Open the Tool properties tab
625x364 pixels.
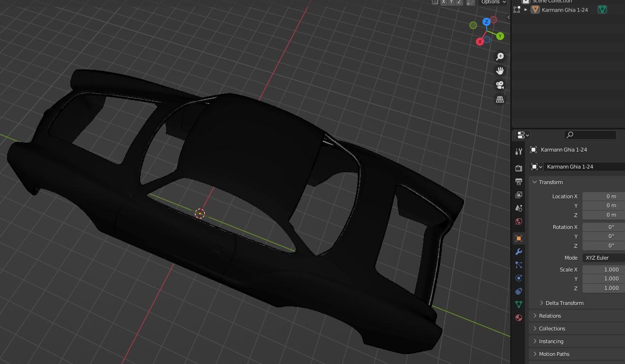tap(519, 152)
